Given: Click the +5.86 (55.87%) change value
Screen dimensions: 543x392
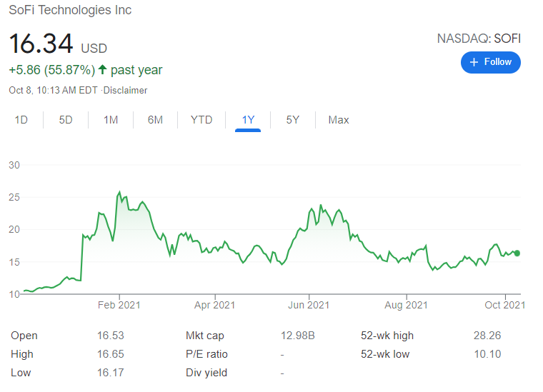Looking at the screenshot, I should pyautogui.click(x=52, y=70).
